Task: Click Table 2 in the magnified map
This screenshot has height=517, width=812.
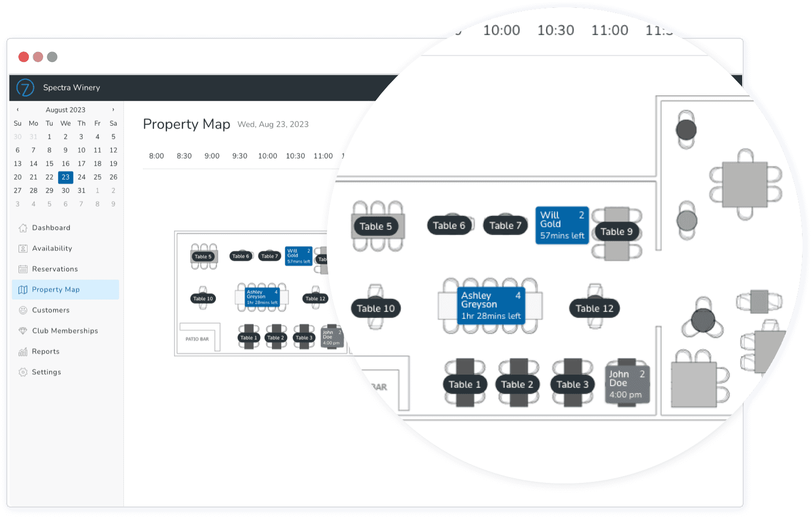Action: 517,385
